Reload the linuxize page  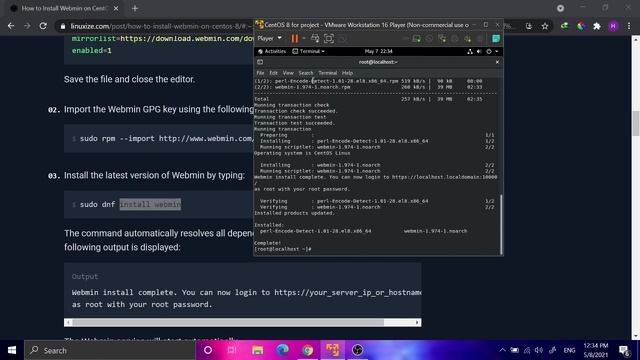(43, 26)
